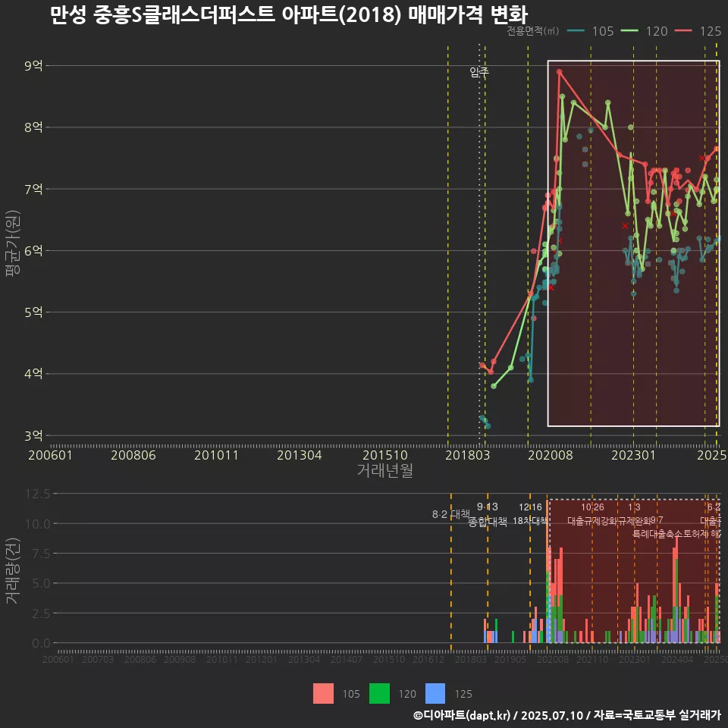
Task: Click the '6억' y-axis label
Action: (33, 251)
